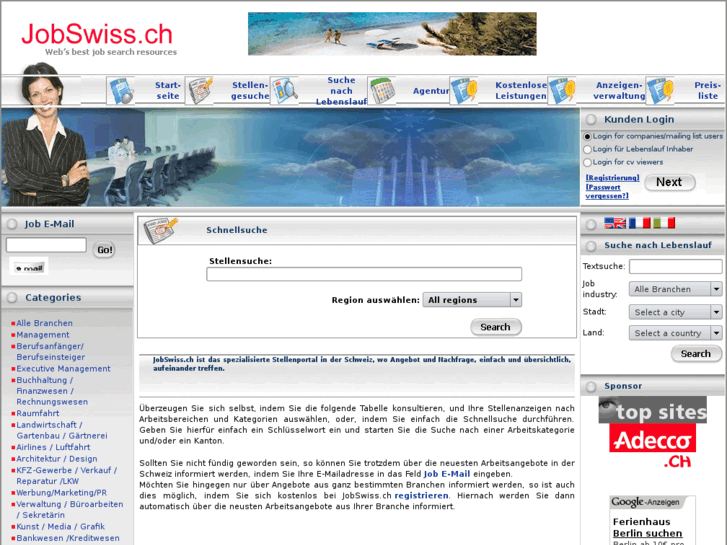The image size is (727, 545).
Task: Open Kunst / Media / Grafik category
Action: coord(61,526)
